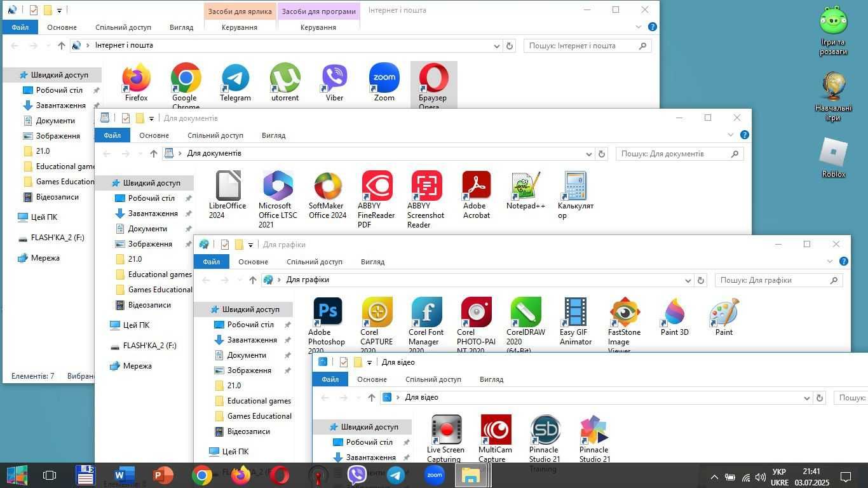Image resolution: width=868 pixels, height=488 pixels.
Task: Select the LibreOffice 2024 shortcut
Action: point(227,194)
